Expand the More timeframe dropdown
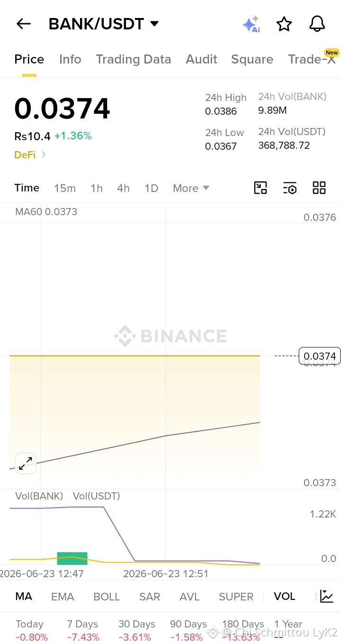The image size is (341, 644). pyautogui.click(x=191, y=188)
